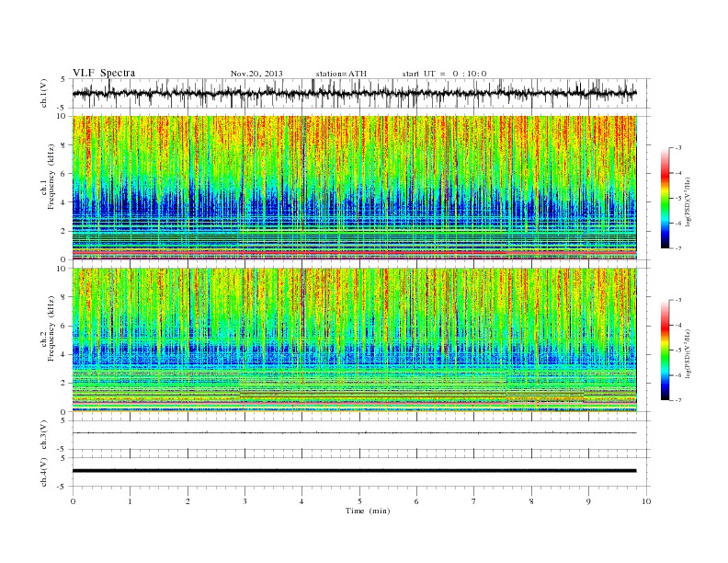
Task: Select the "Nov.20, 2013" date label
Action: (x=256, y=74)
